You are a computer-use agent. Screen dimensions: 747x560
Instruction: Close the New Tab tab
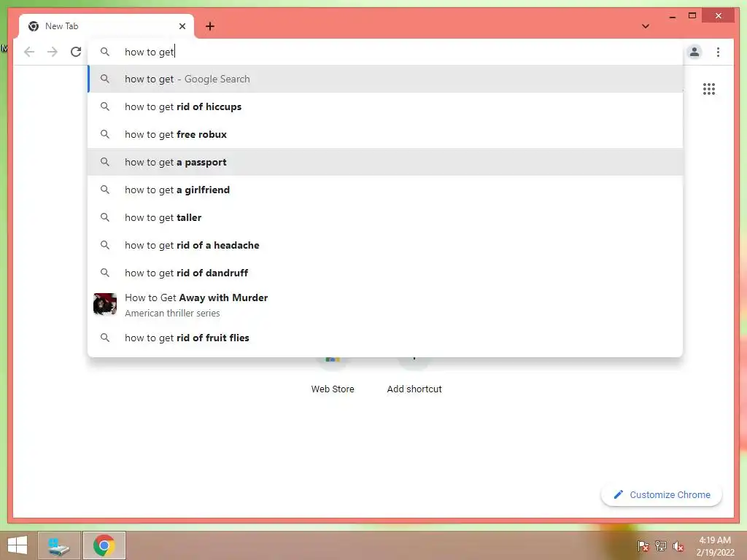pyautogui.click(x=182, y=26)
